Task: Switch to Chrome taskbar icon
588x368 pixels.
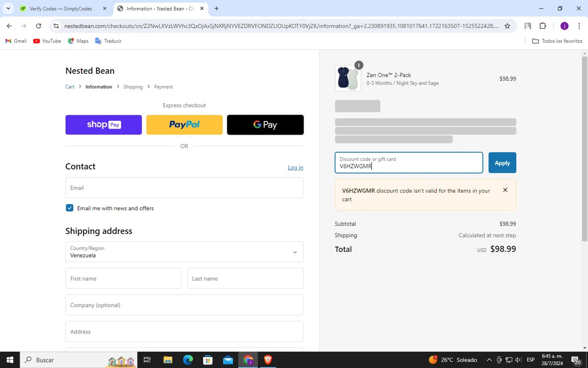Action: point(248,360)
